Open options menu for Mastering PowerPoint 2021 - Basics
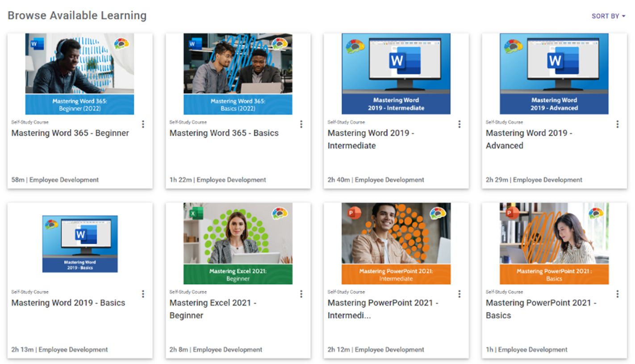Viewport: 635px width, 364px height. coord(617,294)
